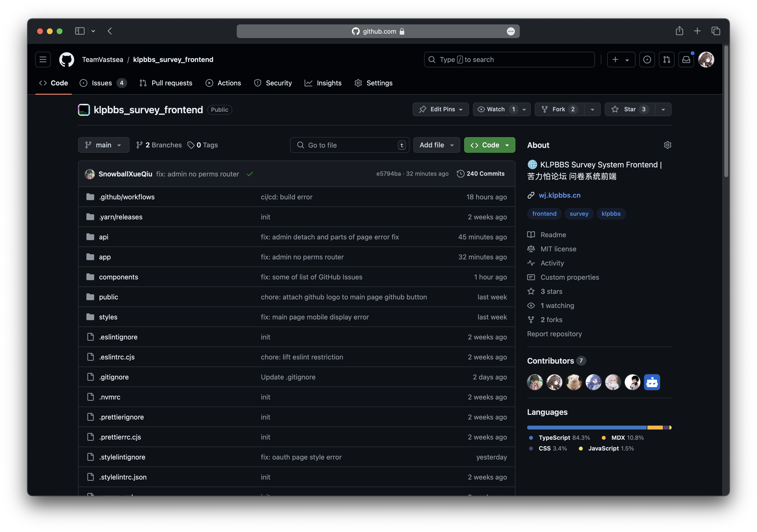Open the Settings tab
The width and height of the screenshot is (757, 532).
coord(374,83)
